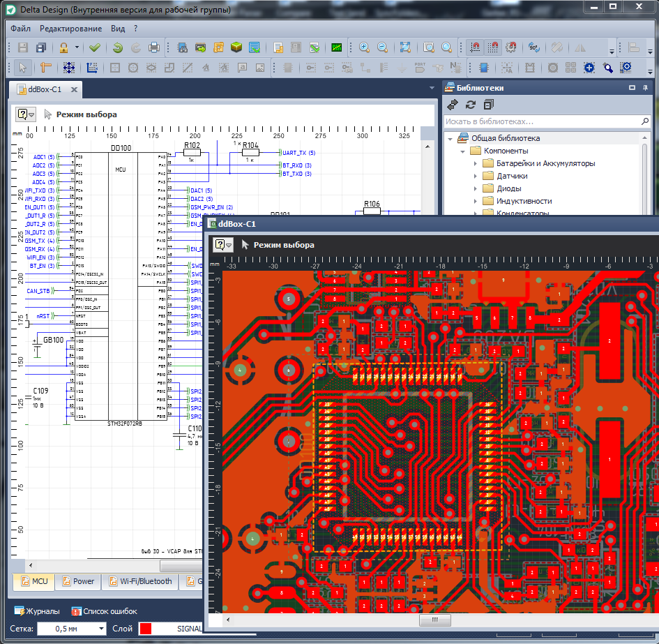Click the dark blue magnifier inspect icon
Screen dimensions: 659x644
pyautogui.click(x=607, y=67)
